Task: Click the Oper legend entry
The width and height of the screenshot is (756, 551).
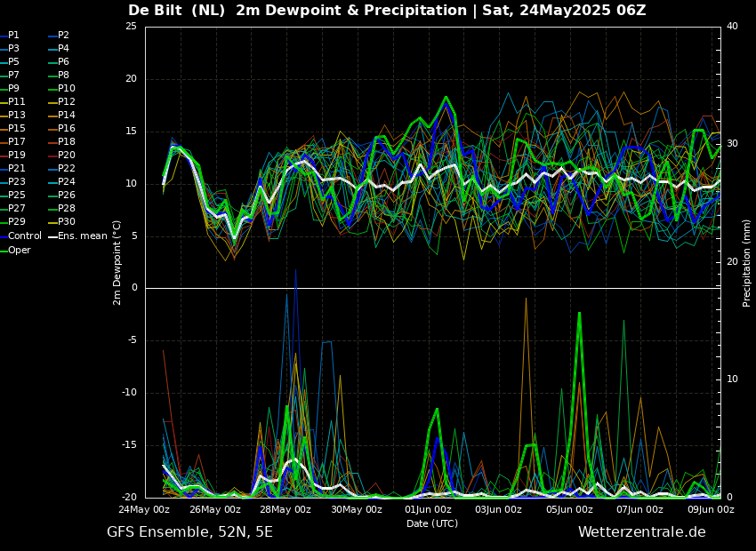Action: (15, 250)
